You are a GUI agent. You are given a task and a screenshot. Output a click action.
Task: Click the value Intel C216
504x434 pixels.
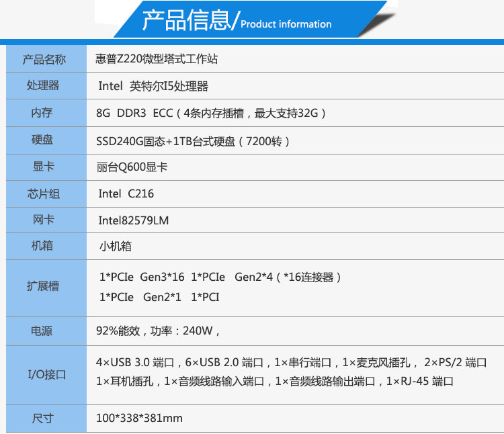126,193
